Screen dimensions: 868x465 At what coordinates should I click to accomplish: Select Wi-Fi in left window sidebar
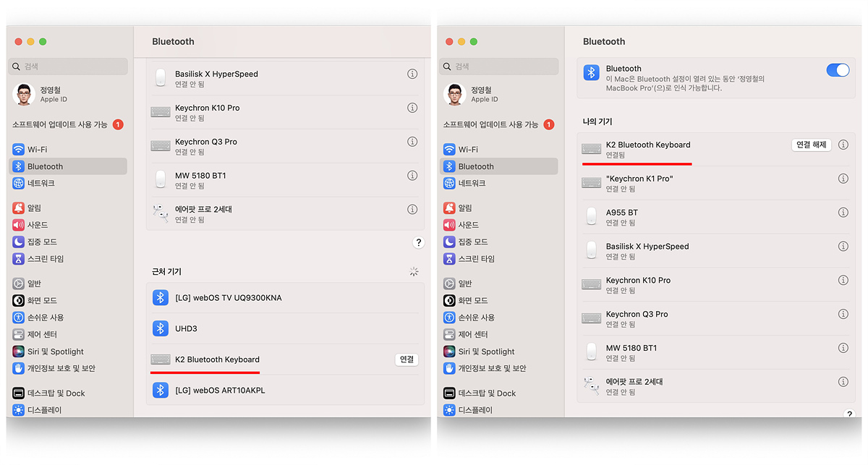tap(68, 149)
